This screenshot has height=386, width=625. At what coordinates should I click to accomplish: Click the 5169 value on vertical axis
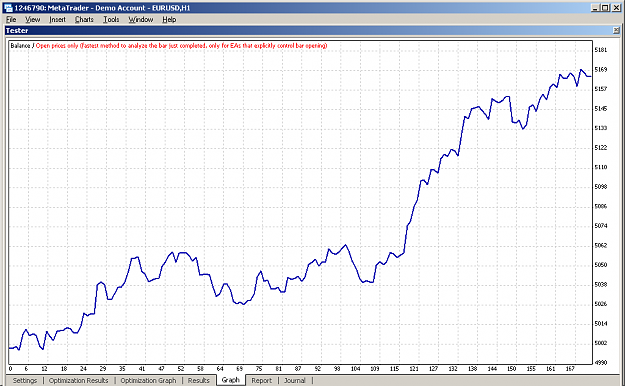[601, 69]
